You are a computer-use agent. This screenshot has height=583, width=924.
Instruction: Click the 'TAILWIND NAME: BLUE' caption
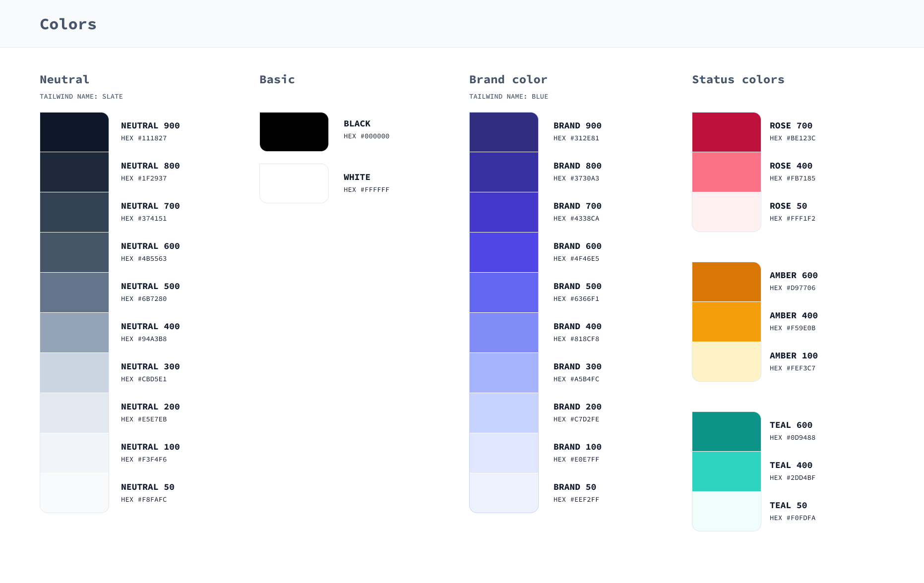click(509, 97)
